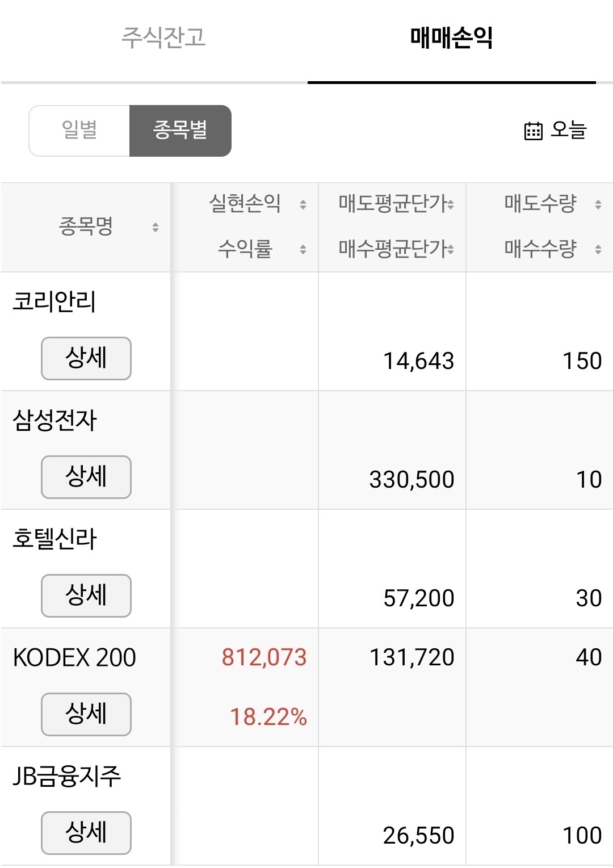Sort by 매도수량 arrow icon

[598, 204]
